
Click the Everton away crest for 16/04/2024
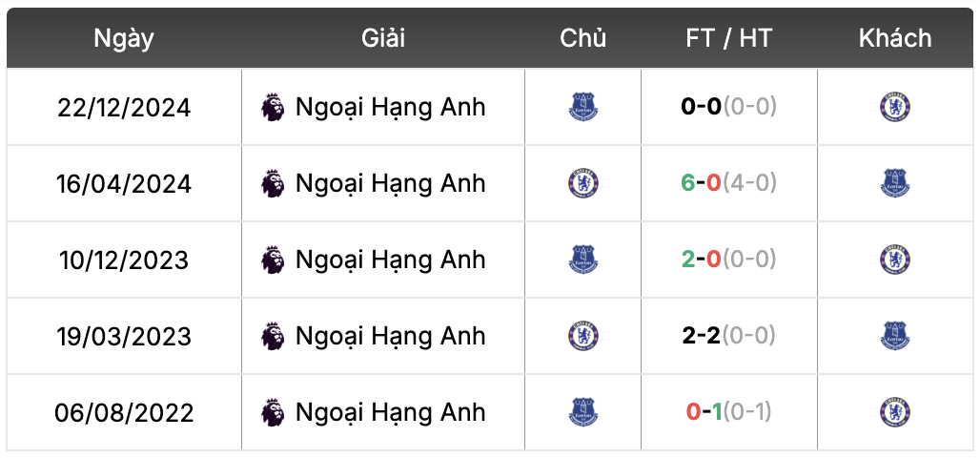click(894, 183)
